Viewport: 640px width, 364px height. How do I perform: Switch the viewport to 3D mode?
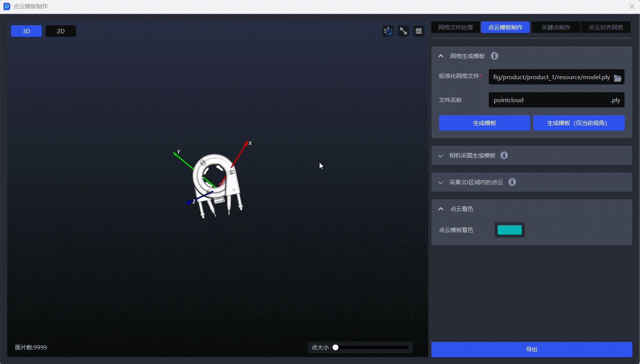[x=26, y=31]
